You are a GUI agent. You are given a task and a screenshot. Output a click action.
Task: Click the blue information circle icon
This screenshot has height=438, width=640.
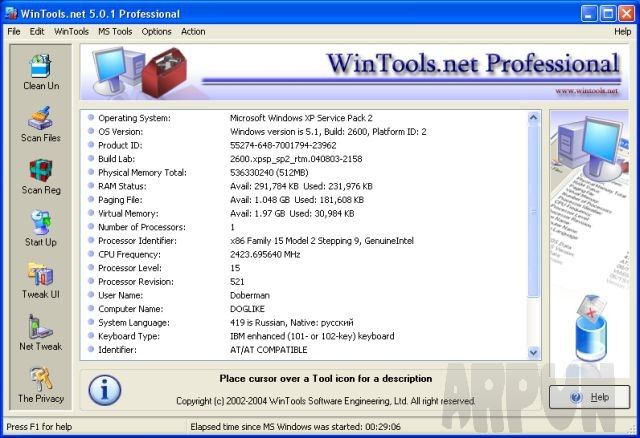point(105,390)
